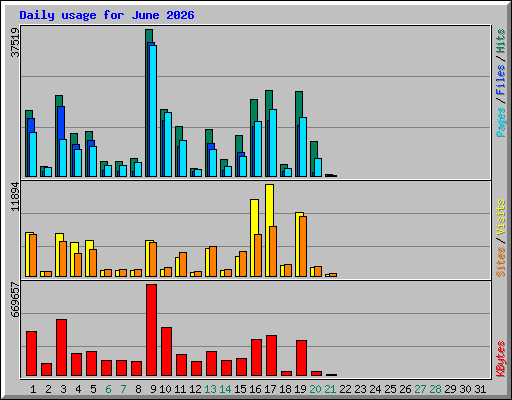Select the day 9 label on the x-axis
The image size is (512, 400).
coord(153,389)
